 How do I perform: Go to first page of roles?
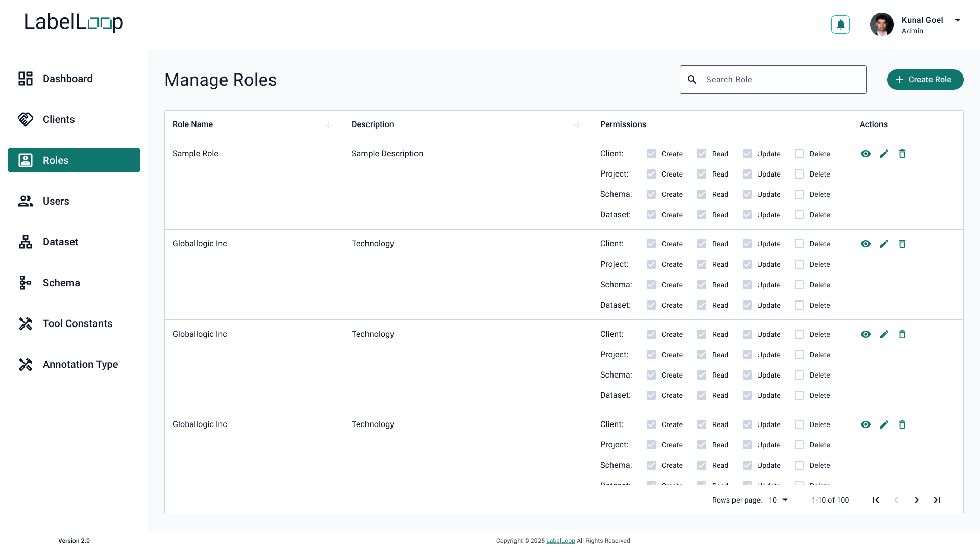pyautogui.click(x=876, y=500)
